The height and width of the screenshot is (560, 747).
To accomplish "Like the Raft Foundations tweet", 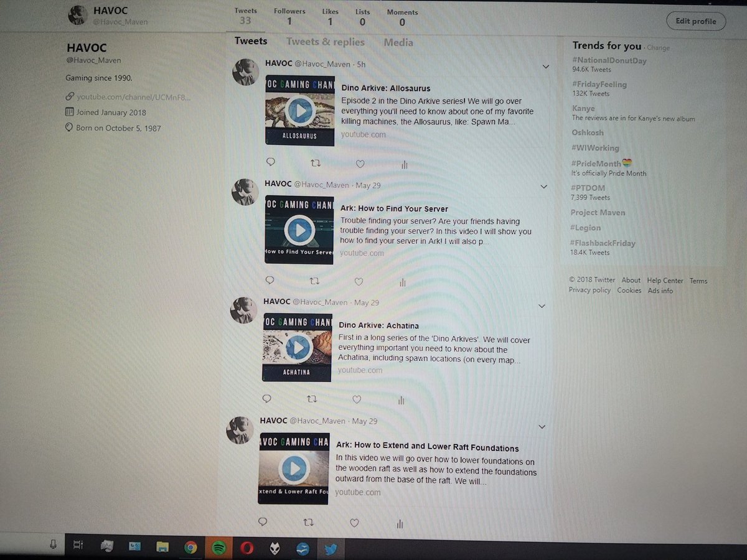I will pyautogui.click(x=354, y=523).
